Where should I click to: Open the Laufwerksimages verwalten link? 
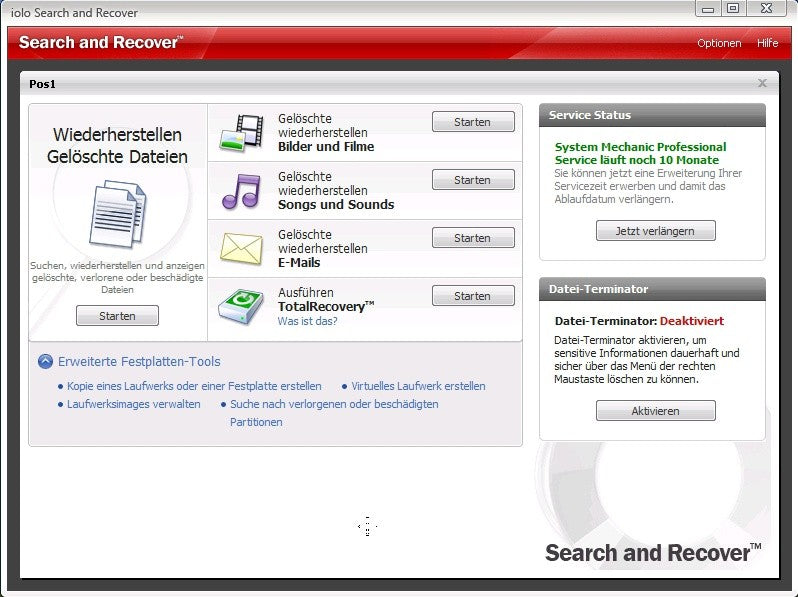(x=133, y=404)
